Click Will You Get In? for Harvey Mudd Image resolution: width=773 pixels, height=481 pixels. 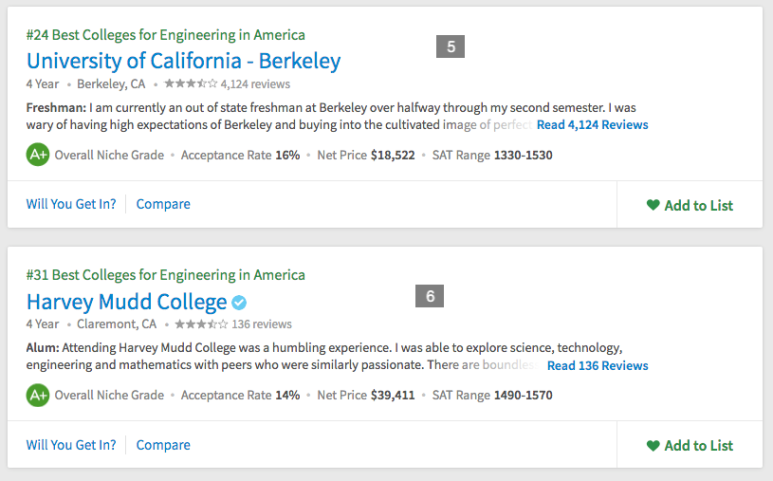coord(71,445)
